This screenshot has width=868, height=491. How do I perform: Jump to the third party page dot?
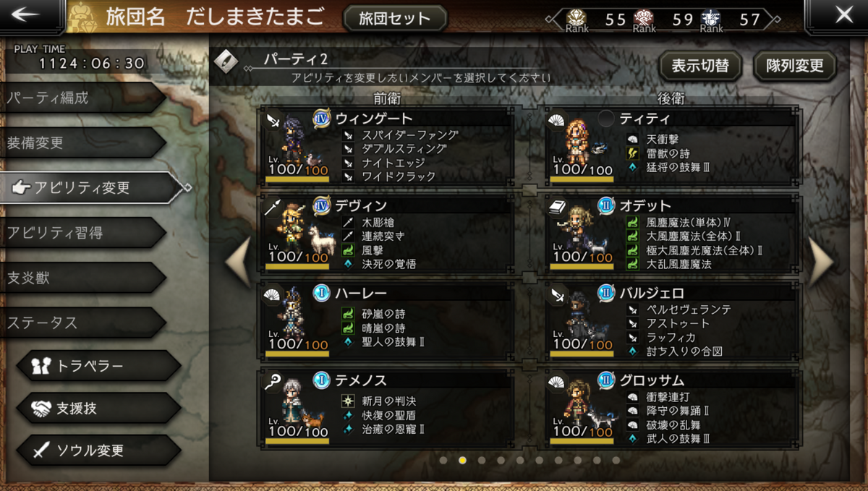tap(482, 460)
